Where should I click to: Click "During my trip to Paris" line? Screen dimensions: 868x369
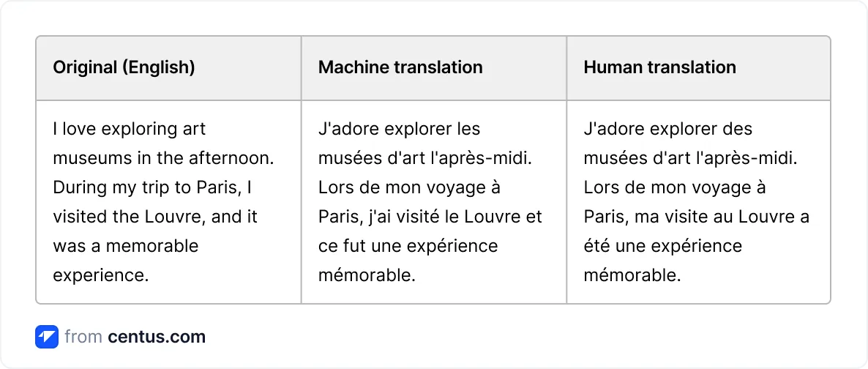coord(143,187)
